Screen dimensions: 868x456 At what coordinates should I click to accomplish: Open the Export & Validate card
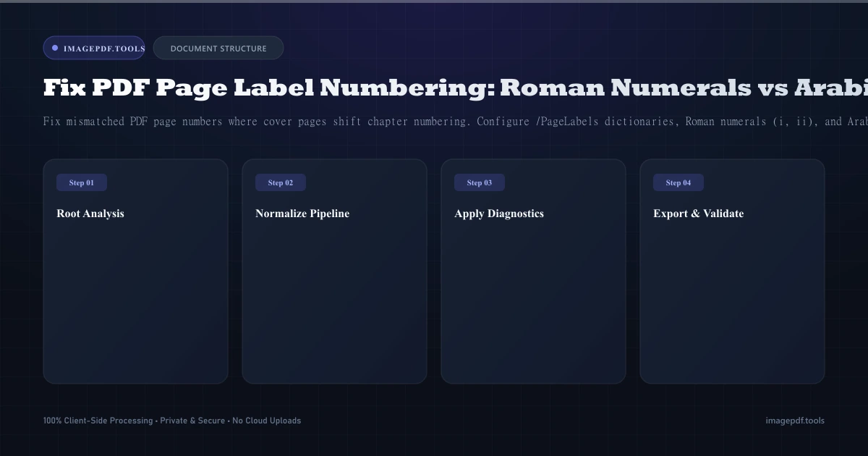coord(733,271)
